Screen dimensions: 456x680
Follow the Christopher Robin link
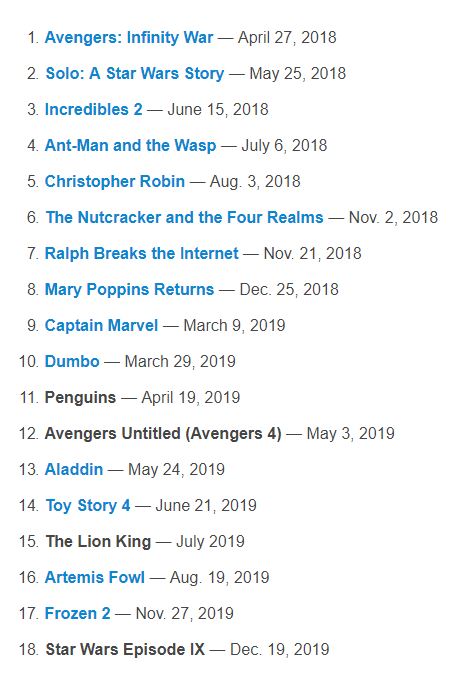pos(115,181)
